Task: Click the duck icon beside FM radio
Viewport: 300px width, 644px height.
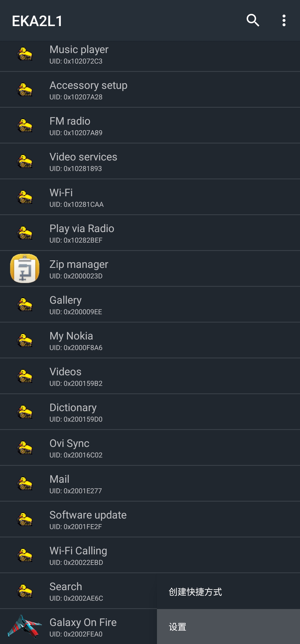Action: [x=25, y=125]
